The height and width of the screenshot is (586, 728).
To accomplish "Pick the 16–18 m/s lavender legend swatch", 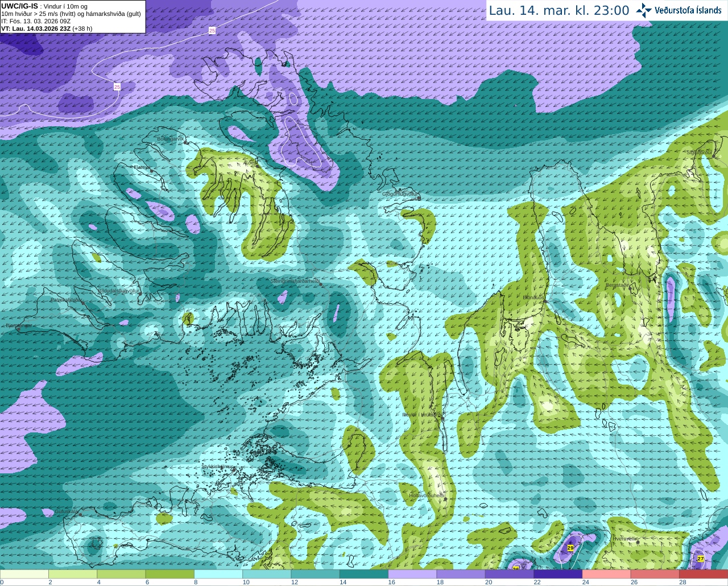I will [x=412, y=574].
